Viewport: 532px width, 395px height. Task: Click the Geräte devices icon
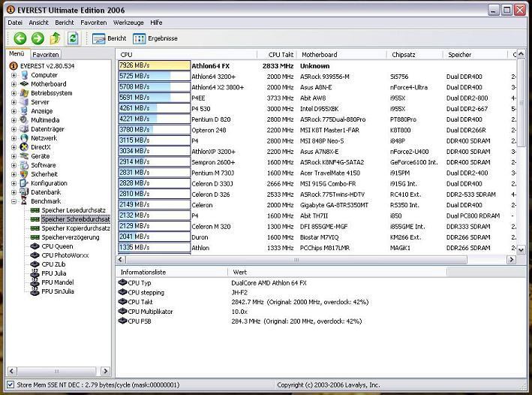pyautogui.click(x=24, y=156)
